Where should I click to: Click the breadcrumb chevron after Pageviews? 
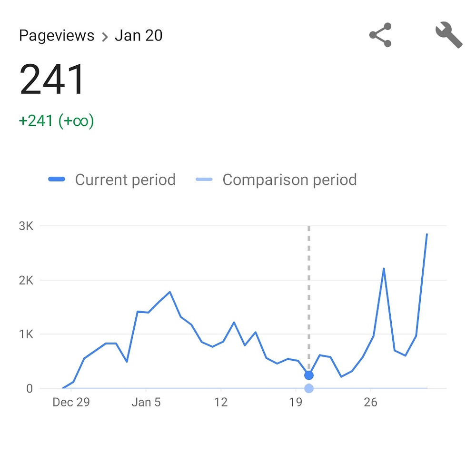pyautogui.click(x=106, y=36)
